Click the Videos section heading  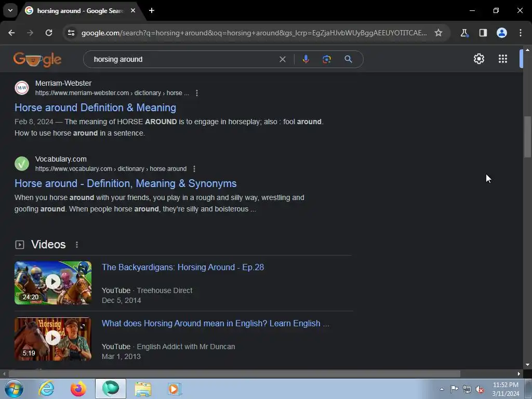48,245
